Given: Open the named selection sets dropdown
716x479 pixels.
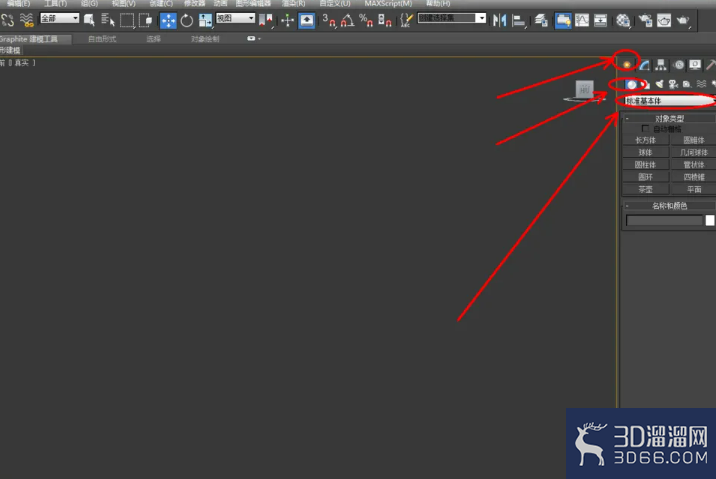Looking at the screenshot, I should pyautogui.click(x=452, y=18).
